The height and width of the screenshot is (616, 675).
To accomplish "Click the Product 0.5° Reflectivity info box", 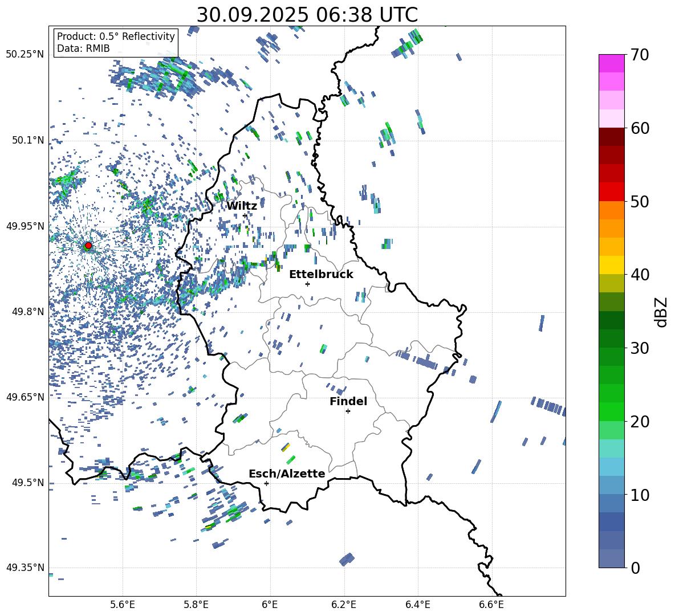I will [x=116, y=43].
